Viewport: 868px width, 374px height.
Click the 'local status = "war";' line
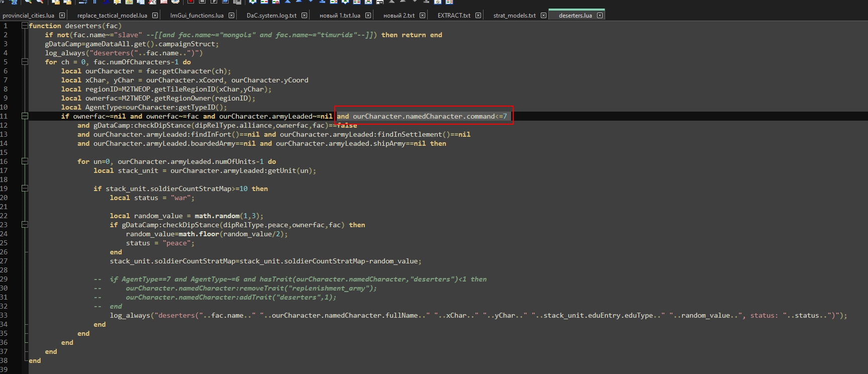[152, 198]
